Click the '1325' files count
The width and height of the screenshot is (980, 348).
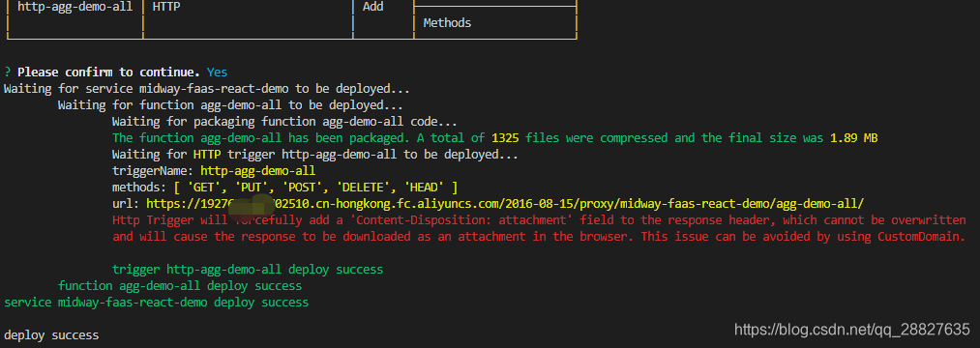(x=505, y=137)
